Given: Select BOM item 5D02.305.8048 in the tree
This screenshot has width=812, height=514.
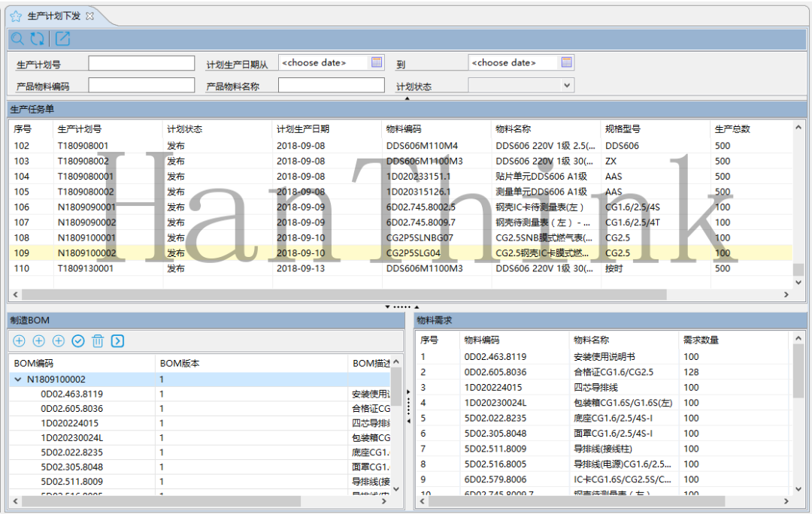Looking at the screenshot, I should (x=72, y=467).
